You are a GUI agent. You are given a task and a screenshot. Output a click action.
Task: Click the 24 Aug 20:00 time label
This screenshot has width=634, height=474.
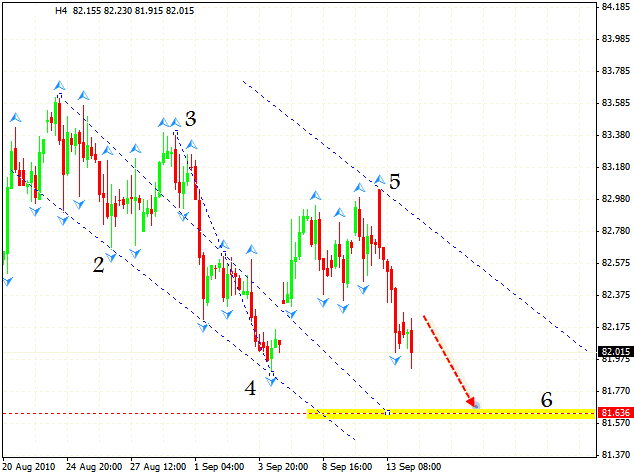click(x=94, y=467)
